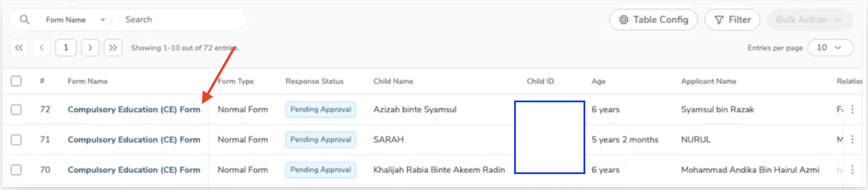This screenshot has width=868, height=190.
Task: Open the Bulk Action dropdown
Action: 809,20
